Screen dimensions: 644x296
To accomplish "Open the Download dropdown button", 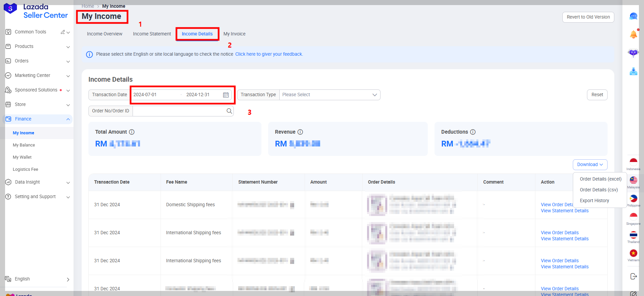I will pos(590,164).
